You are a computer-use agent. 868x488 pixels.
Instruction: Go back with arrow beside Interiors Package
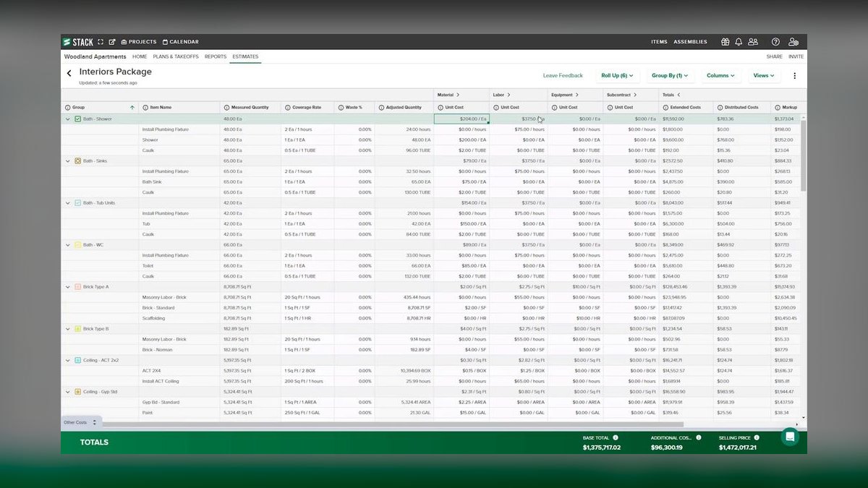[69, 73]
